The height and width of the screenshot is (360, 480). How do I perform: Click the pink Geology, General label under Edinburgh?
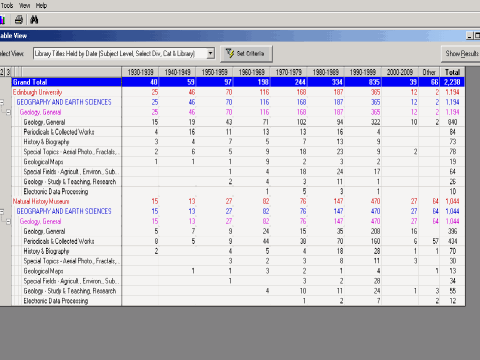(40, 112)
